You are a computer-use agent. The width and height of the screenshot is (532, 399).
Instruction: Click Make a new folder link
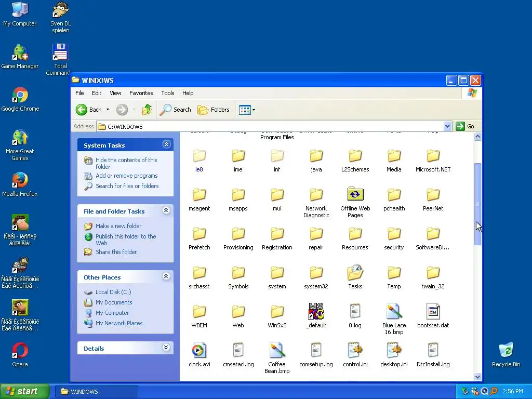[x=118, y=226]
